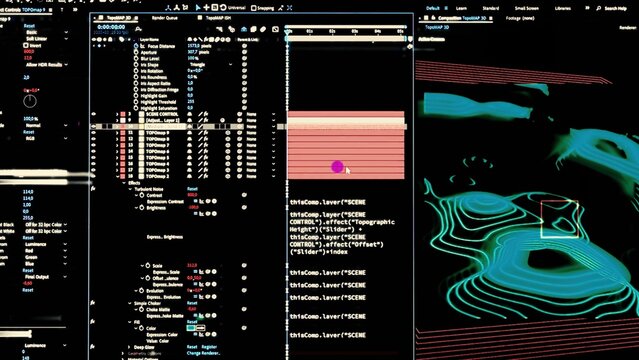
Task: Expand the TOPOmap 5 layer
Action: pyautogui.click(x=117, y=158)
